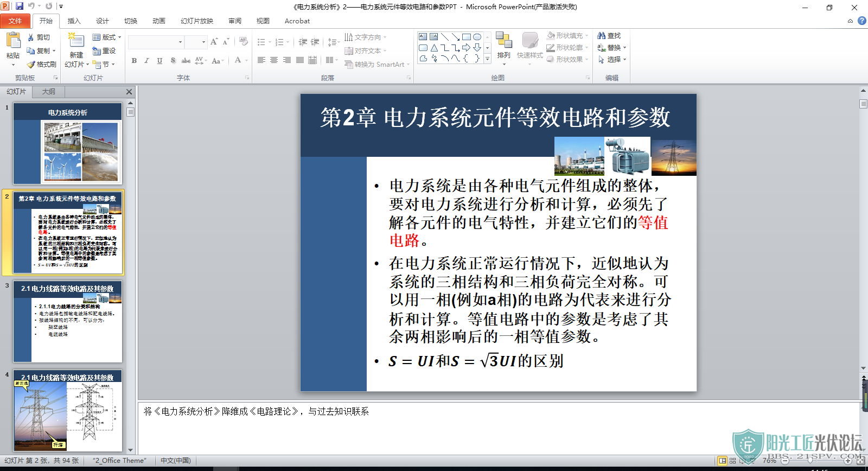This screenshot has width=868, height=471.
Task: Click the zoom in plus button
Action: (x=848, y=461)
